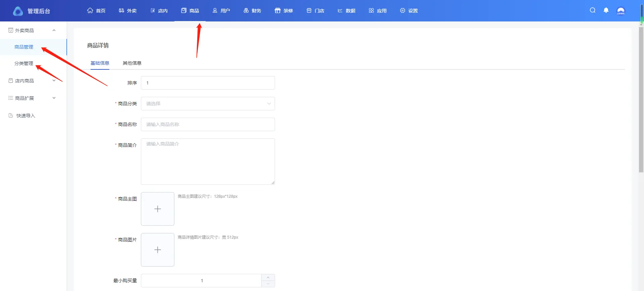
Task: Open the user avatar menu
Action: (x=621, y=11)
